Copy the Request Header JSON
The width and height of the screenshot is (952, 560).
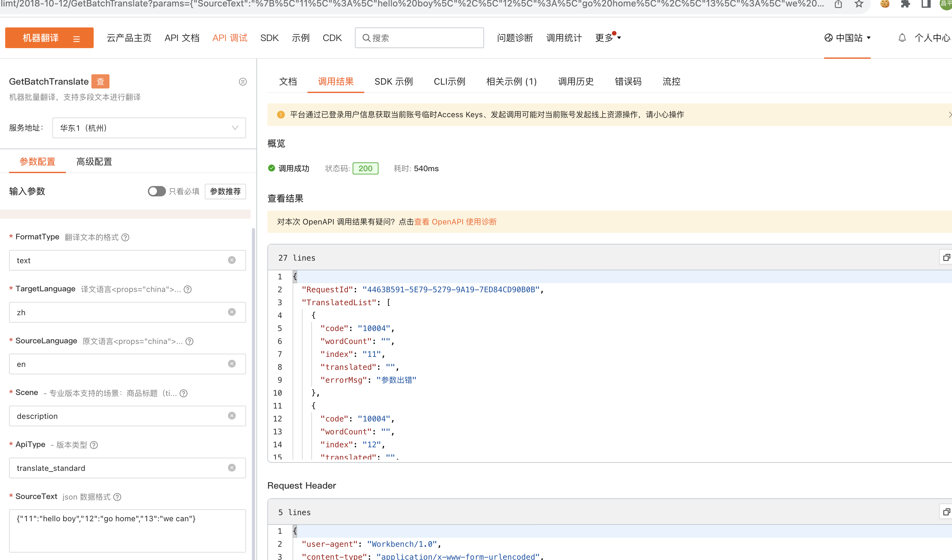946,512
